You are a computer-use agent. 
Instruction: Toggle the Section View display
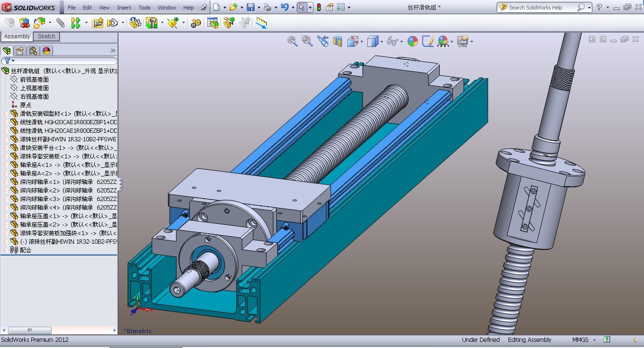[x=337, y=41]
